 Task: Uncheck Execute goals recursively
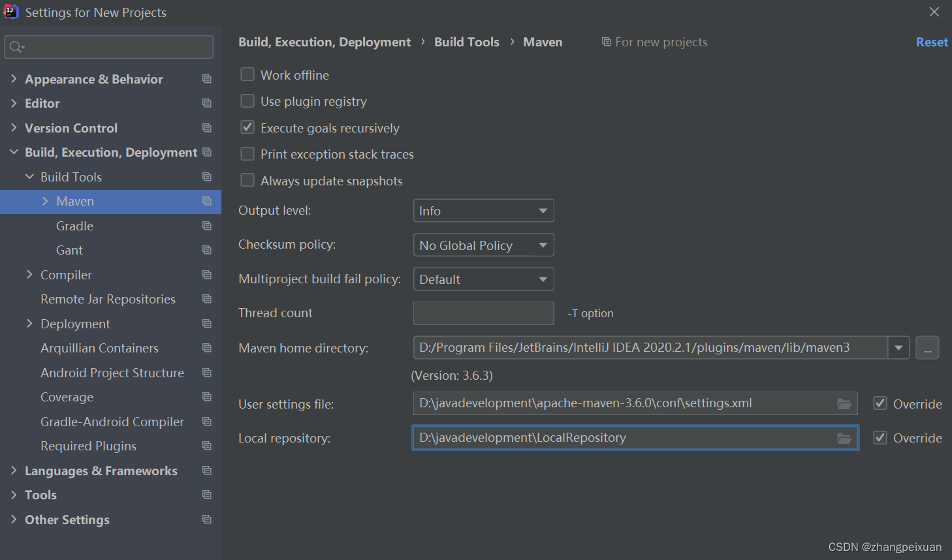point(247,127)
